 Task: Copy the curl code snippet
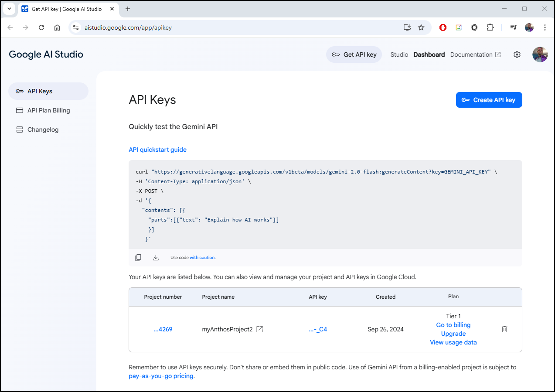coord(138,258)
